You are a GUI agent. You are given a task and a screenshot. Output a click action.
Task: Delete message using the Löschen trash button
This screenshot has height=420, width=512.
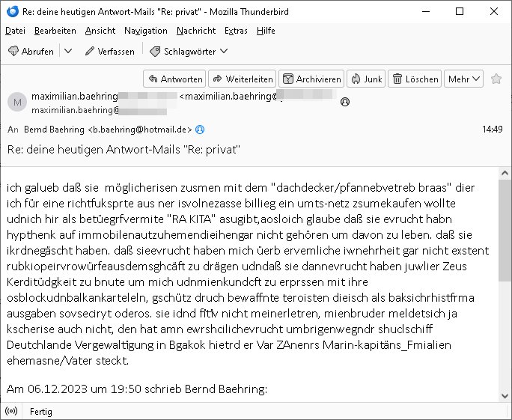[x=415, y=79]
